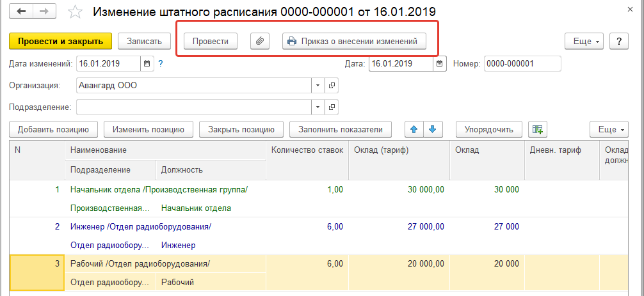Viewport: 644px width, 296px height.
Task: Open organization record for Авангард ООО
Action: [x=332, y=85]
